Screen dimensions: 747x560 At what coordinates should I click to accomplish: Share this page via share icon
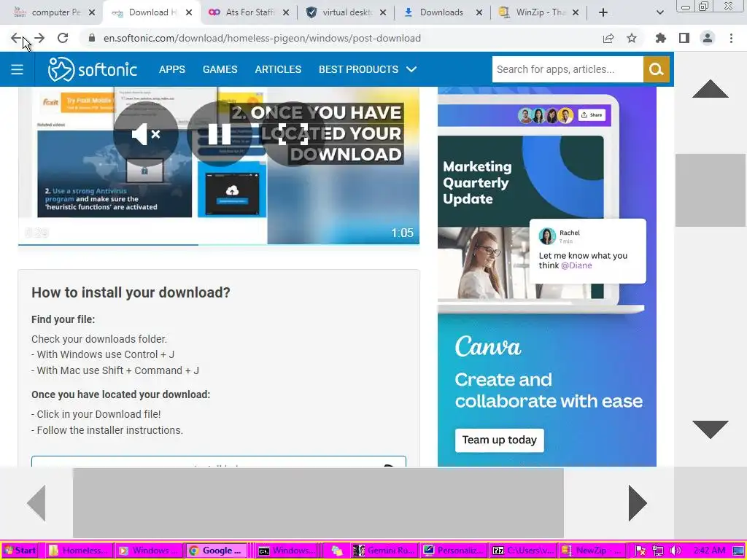tap(608, 38)
